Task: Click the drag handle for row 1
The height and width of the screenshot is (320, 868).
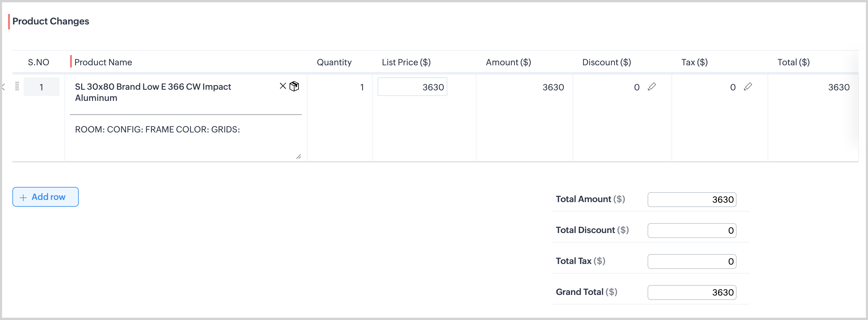Action: (17, 86)
